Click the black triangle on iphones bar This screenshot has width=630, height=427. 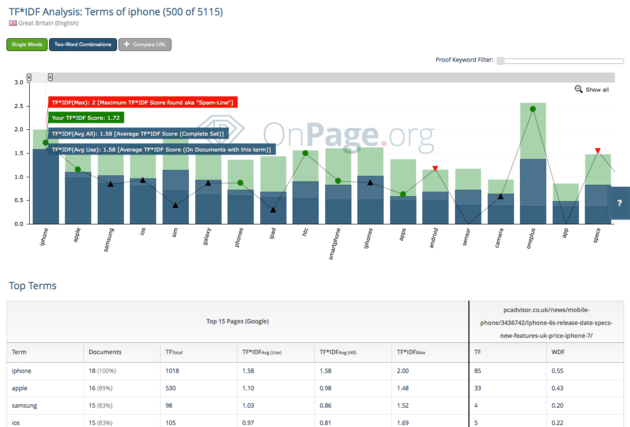coord(370,182)
